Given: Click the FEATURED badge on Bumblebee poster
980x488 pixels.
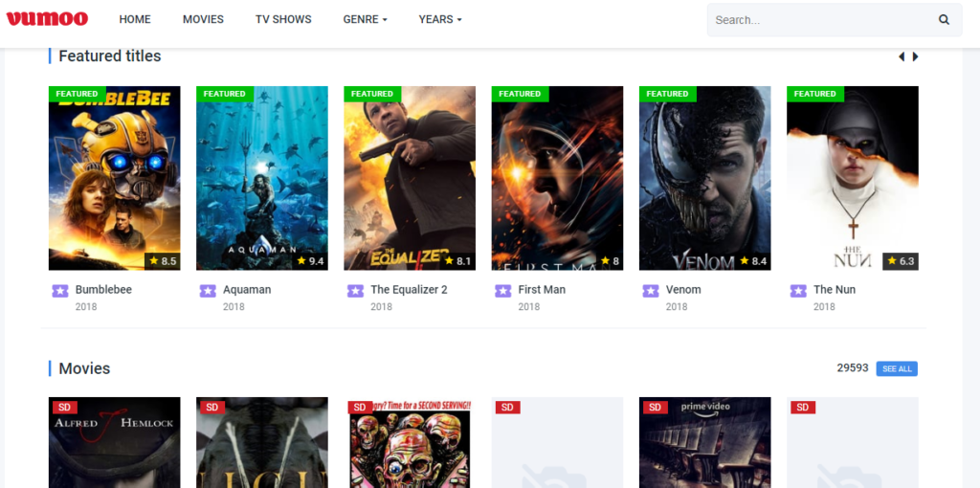Looking at the screenshot, I should point(77,94).
